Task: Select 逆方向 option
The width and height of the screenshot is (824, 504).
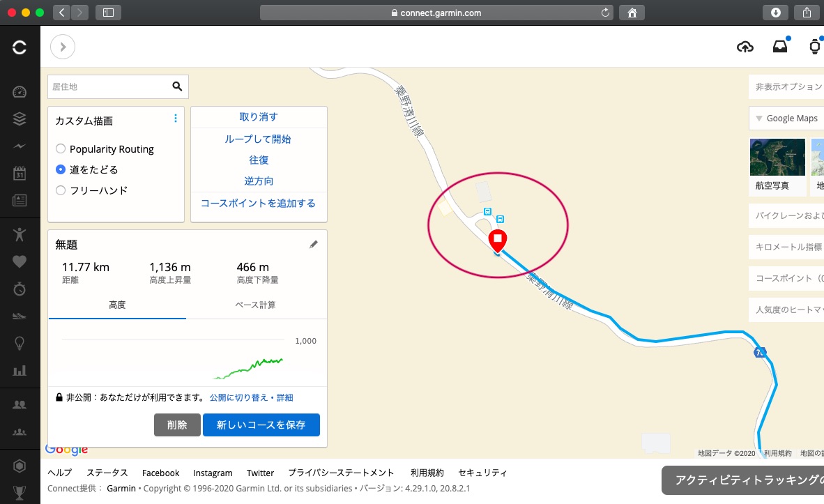Action: pos(259,181)
